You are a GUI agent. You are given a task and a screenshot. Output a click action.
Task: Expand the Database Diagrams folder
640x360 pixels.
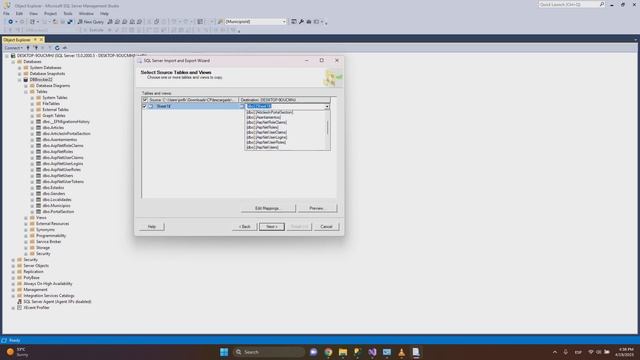(26, 86)
